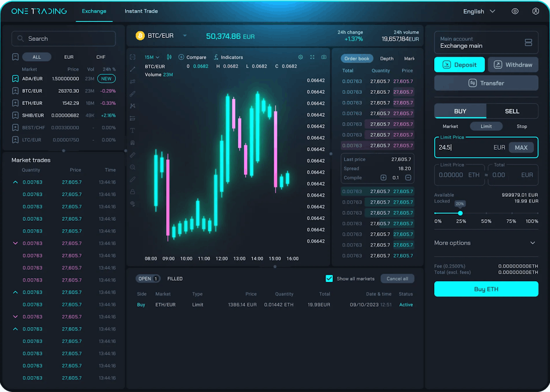
Task: Expand the 15M timeframe dropdown
Action: pos(152,57)
